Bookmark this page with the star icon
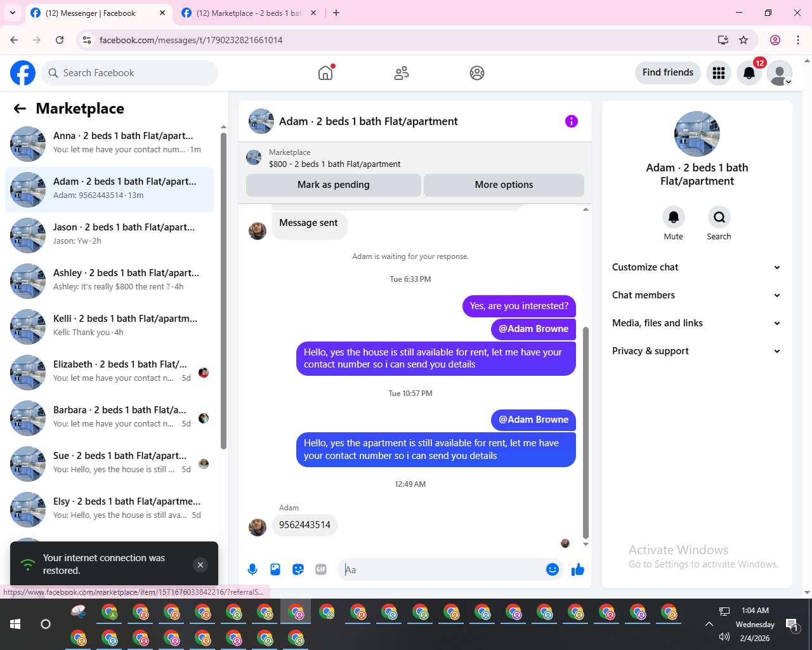Viewport: 812px width, 650px height. (x=743, y=40)
